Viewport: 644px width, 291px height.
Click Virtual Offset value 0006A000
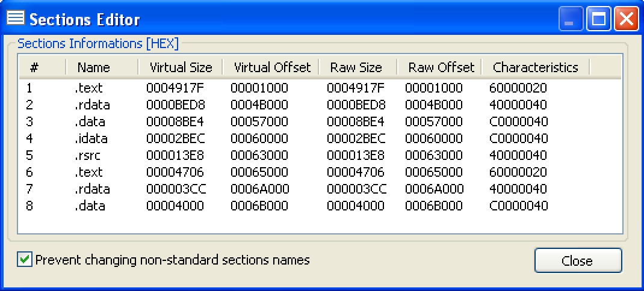tap(259, 188)
